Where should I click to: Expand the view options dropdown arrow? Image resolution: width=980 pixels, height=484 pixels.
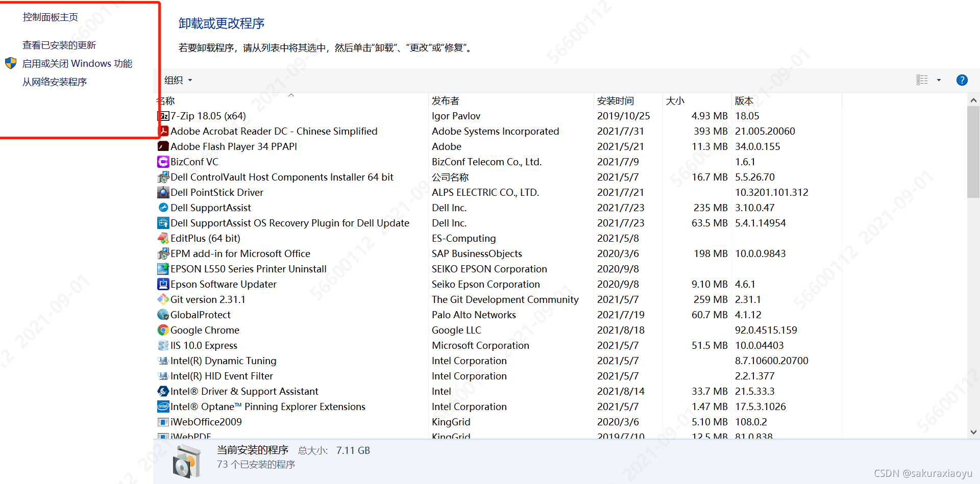(939, 80)
